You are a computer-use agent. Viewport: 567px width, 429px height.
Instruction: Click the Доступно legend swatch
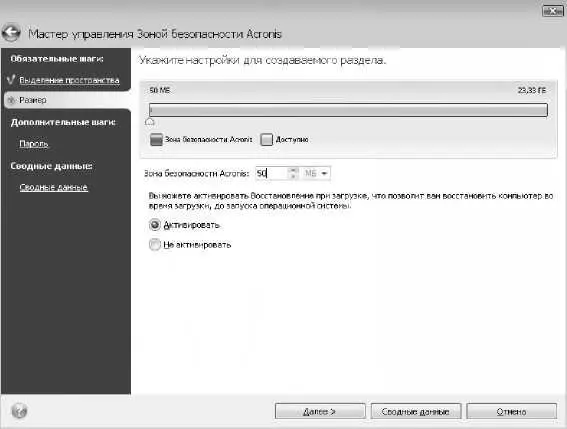[x=266, y=140]
